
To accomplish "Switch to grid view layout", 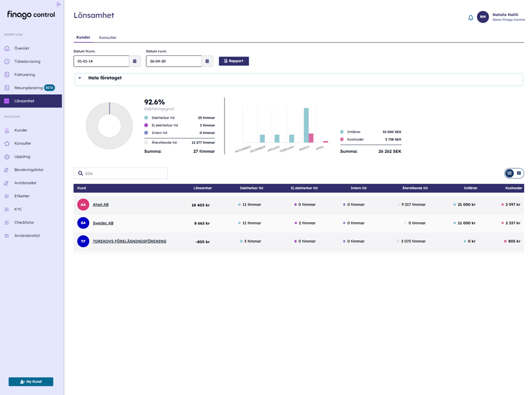I will pos(519,173).
